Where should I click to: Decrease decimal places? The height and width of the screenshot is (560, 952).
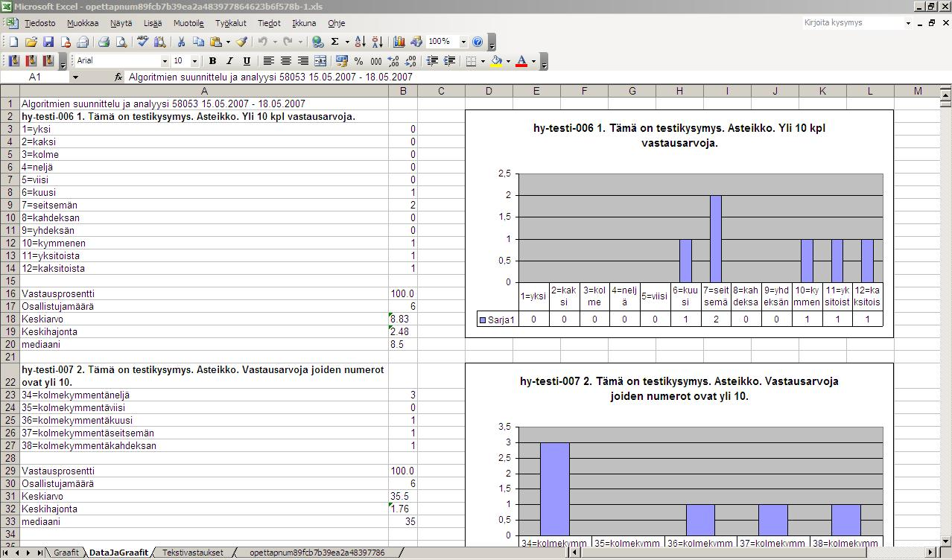point(410,61)
